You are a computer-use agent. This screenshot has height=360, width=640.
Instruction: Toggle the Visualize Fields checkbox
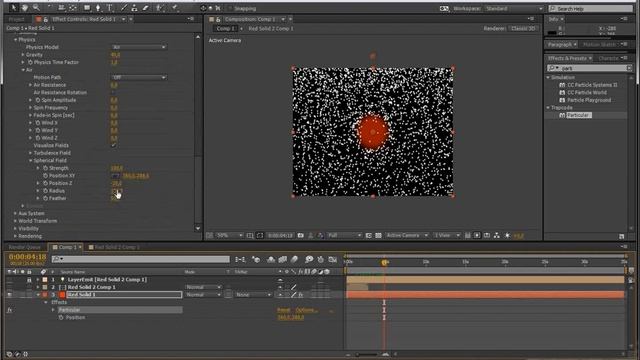(x=114, y=145)
